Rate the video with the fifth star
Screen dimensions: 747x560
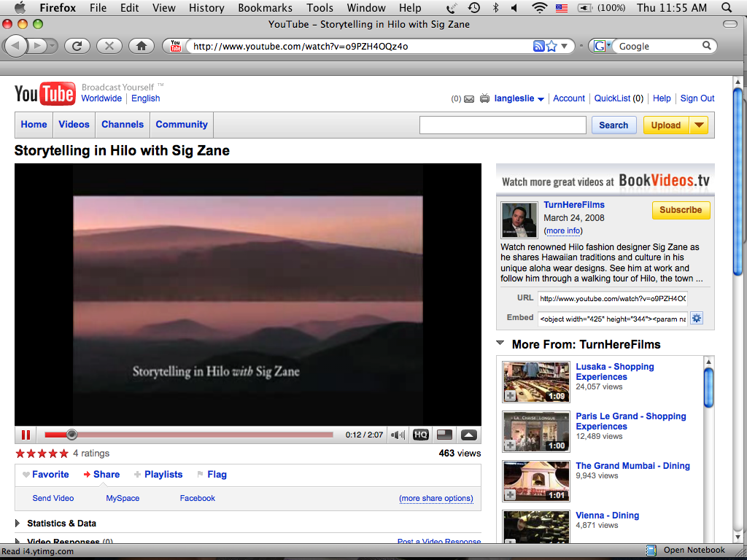[x=64, y=454]
